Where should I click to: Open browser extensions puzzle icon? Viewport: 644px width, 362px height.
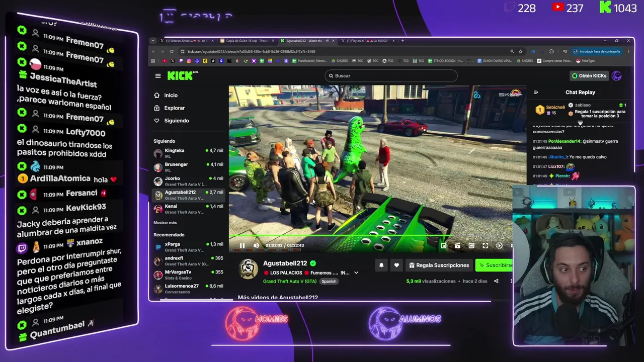click(551, 51)
